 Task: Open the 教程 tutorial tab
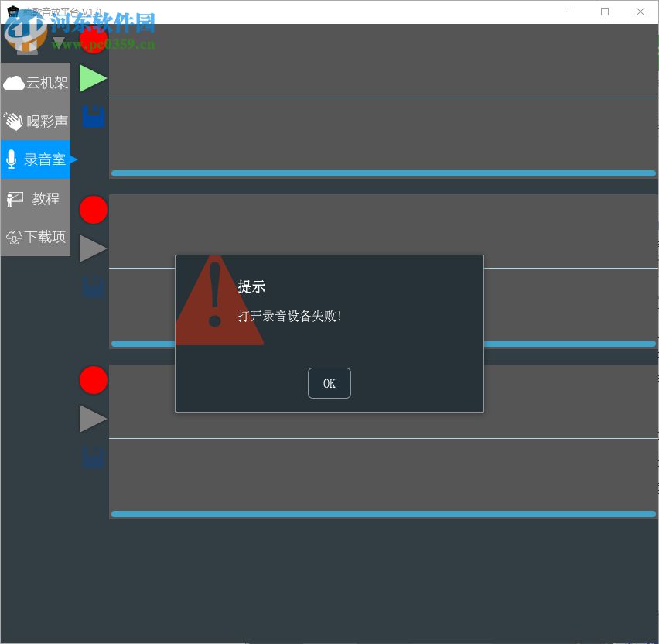(x=36, y=198)
